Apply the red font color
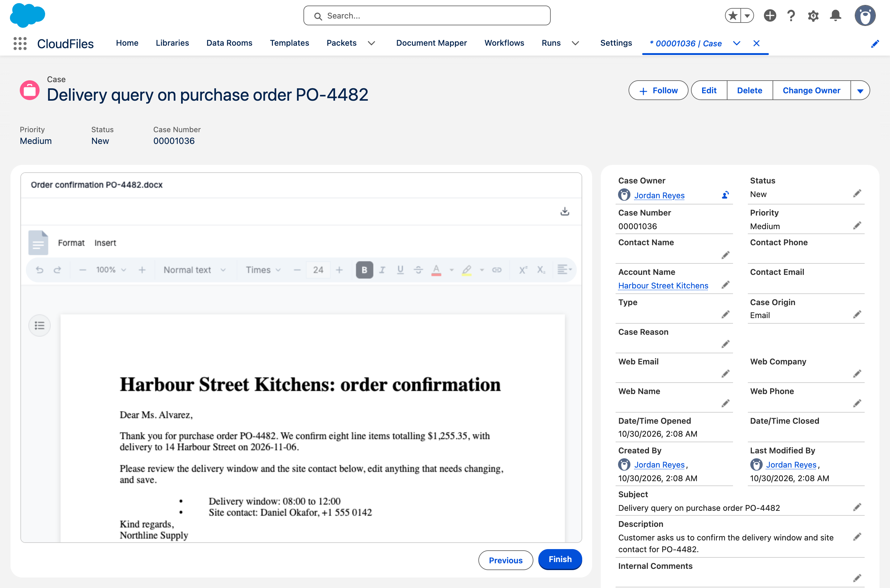The image size is (890, 588). [x=436, y=270]
